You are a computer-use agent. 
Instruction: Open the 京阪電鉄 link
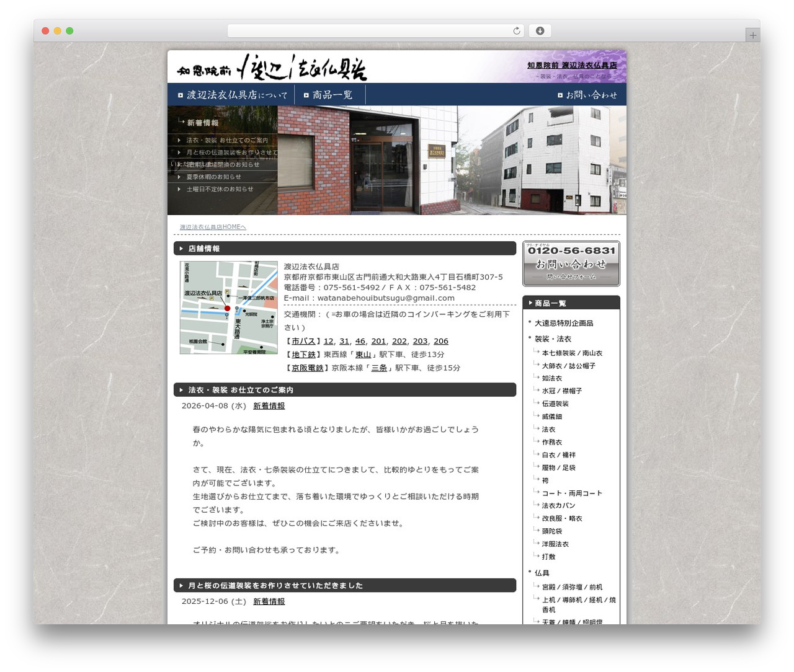click(x=308, y=368)
